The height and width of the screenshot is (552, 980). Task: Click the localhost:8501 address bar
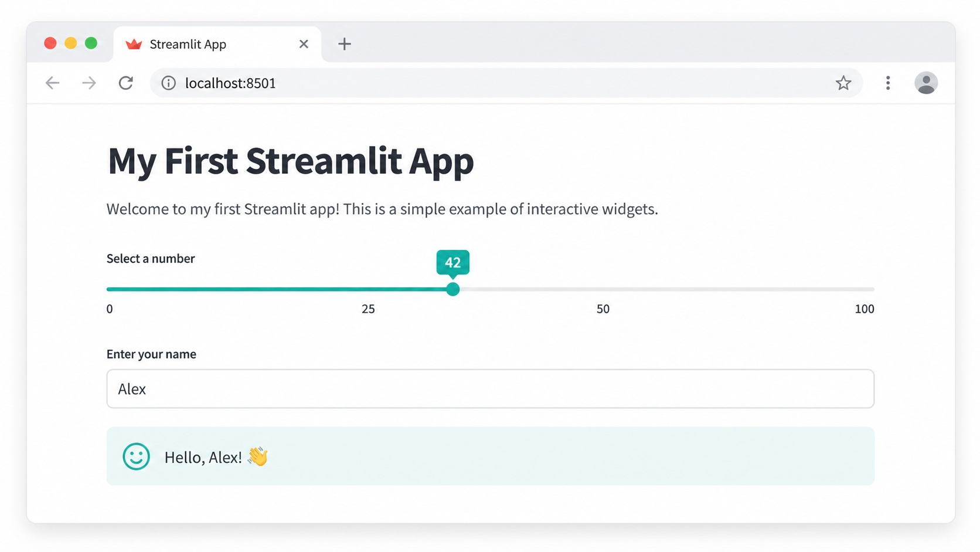tap(506, 83)
